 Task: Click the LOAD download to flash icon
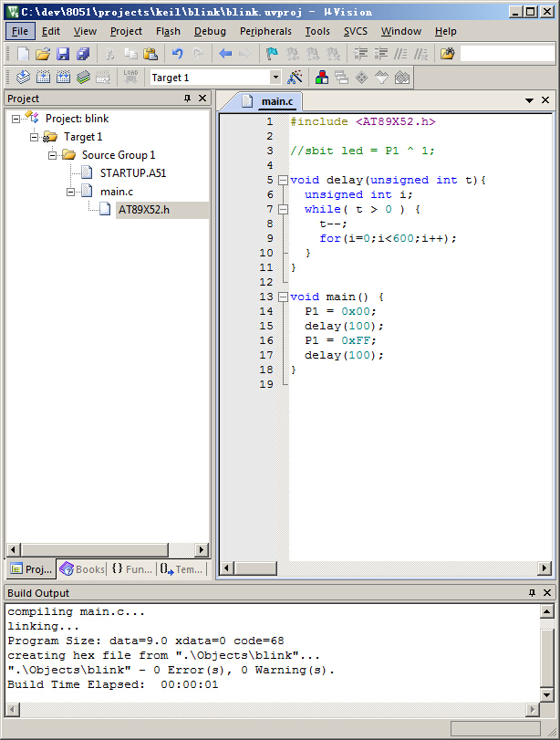pyautogui.click(x=130, y=77)
